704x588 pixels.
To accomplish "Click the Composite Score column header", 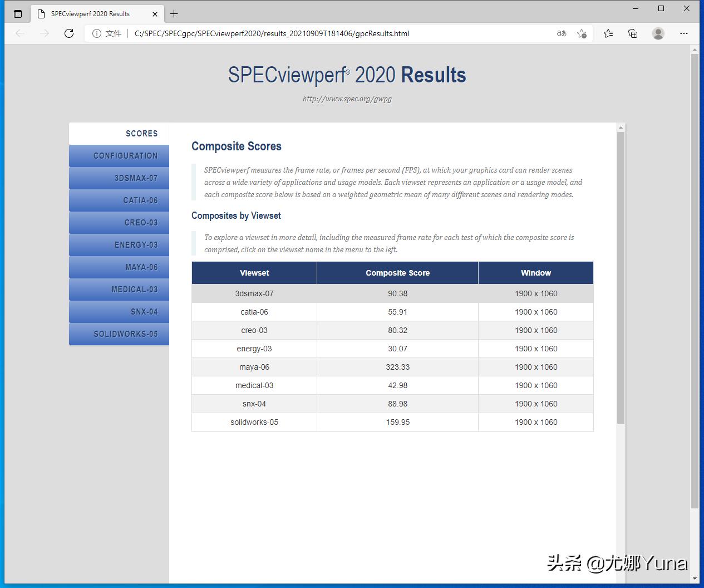I will click(397, 273).
